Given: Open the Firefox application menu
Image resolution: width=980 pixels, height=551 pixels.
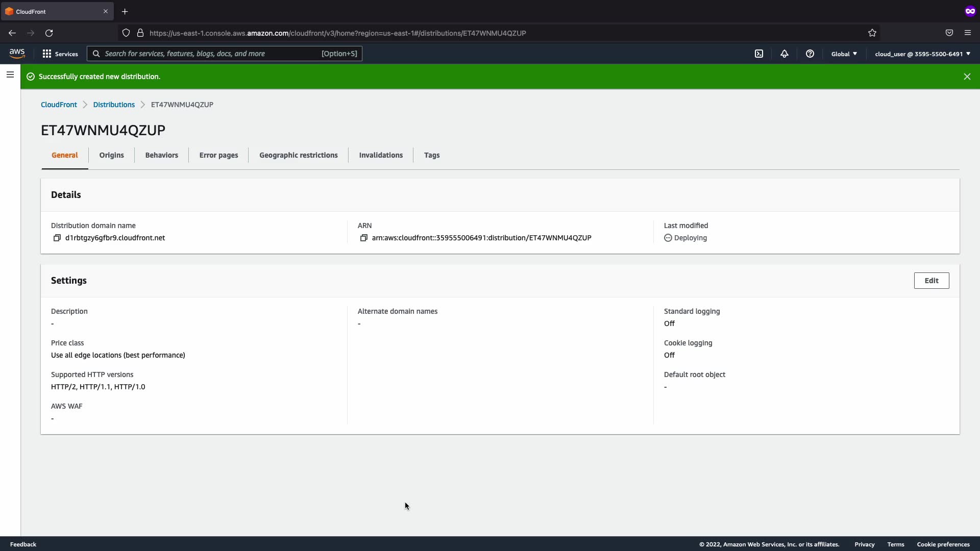Looking at the screenshot, I should click(967, 33).
